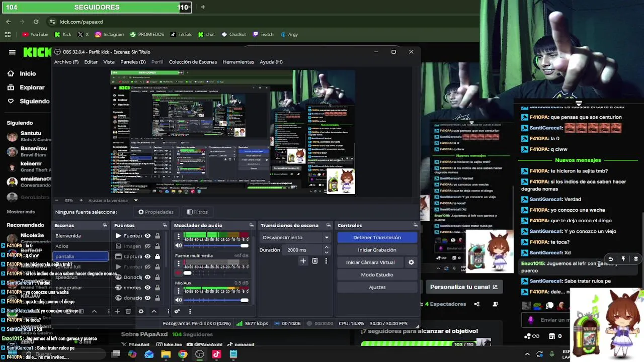The width and height of the screenshot is (644, 362).
Task: Mute the Mic/Aux speaker icon
Action: pyautogui.click(x=179, y=300)
